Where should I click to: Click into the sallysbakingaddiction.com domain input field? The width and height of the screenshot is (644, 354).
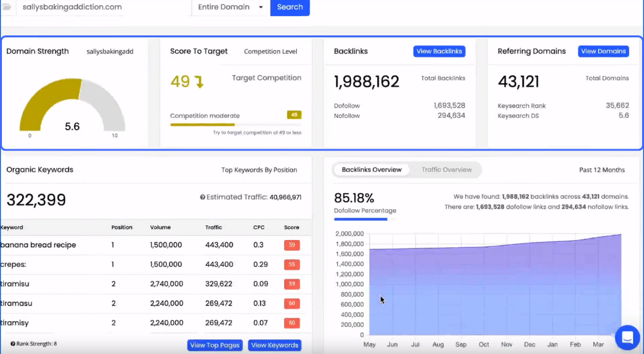[102, 7]
